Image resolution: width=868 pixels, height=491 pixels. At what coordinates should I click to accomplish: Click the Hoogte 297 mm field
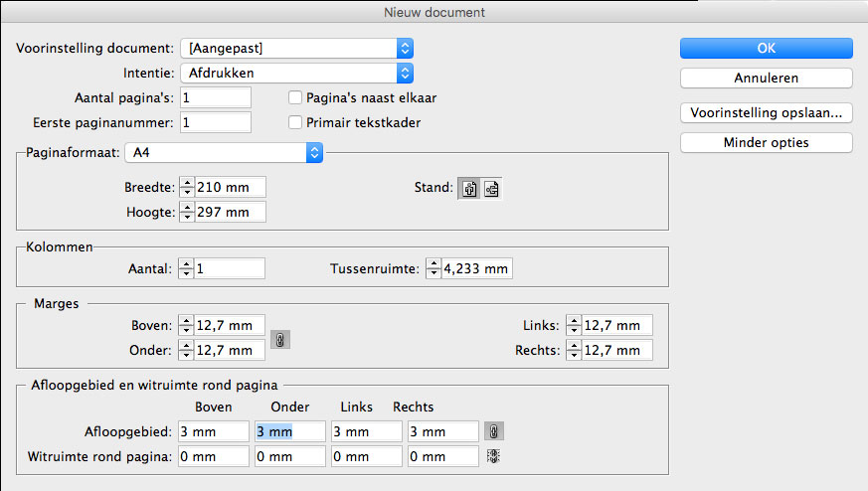[230, 212]
